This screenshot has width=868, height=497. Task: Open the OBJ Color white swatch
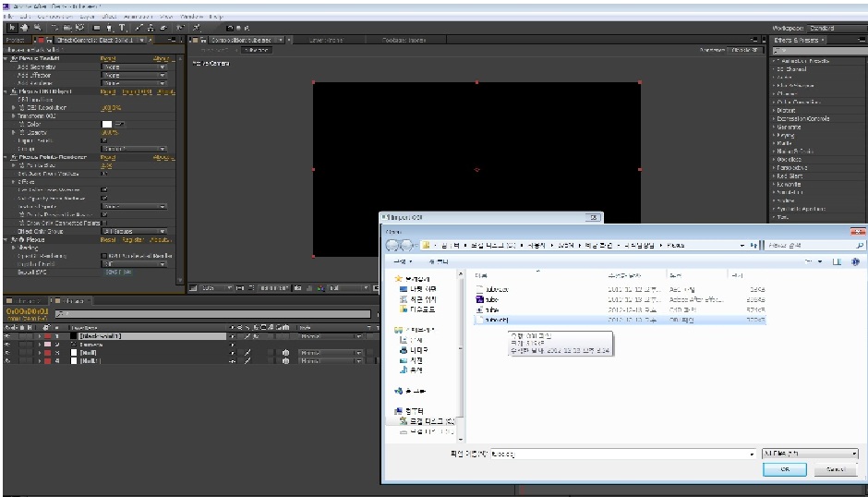pos(107,124)
